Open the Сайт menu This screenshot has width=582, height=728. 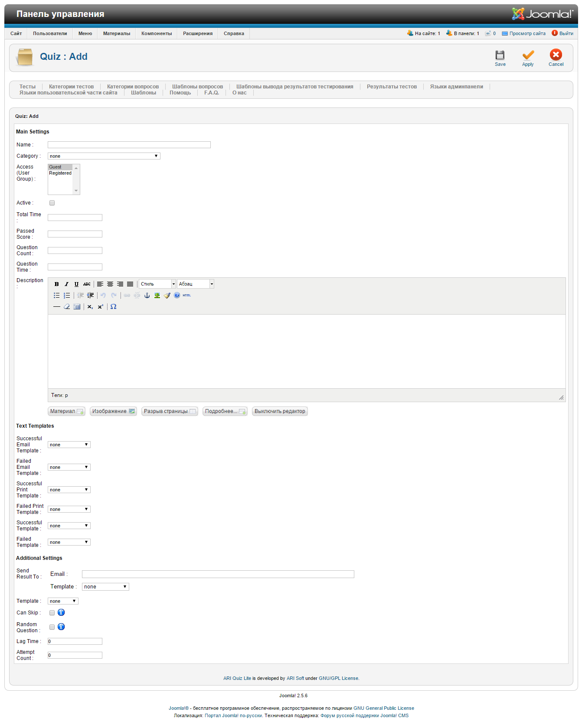click(16, 33)
